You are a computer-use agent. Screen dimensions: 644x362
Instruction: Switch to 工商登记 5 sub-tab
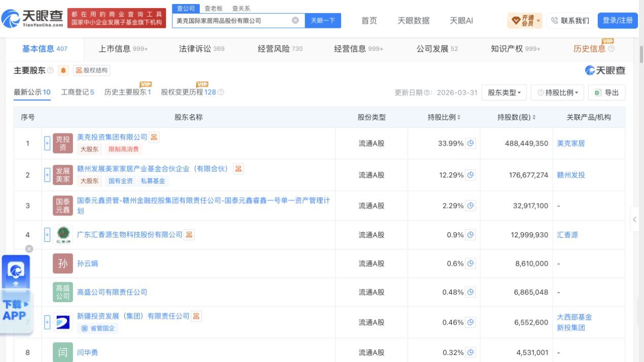78,92
